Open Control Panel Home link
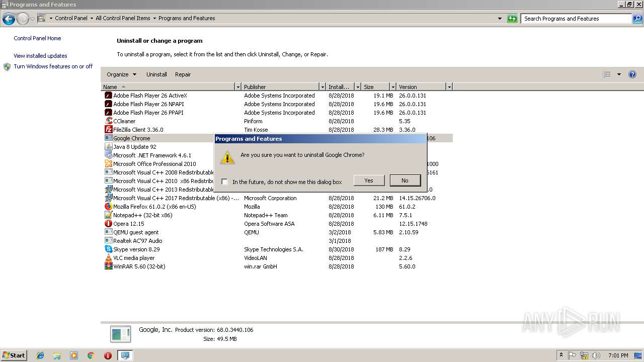This screenshot has height=362, width=644. (37, 38)
